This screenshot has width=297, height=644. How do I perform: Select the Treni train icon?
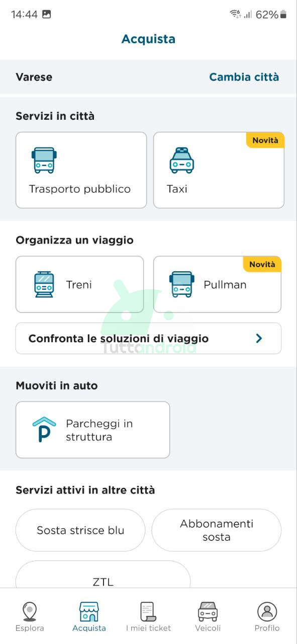tap(44, 284)
